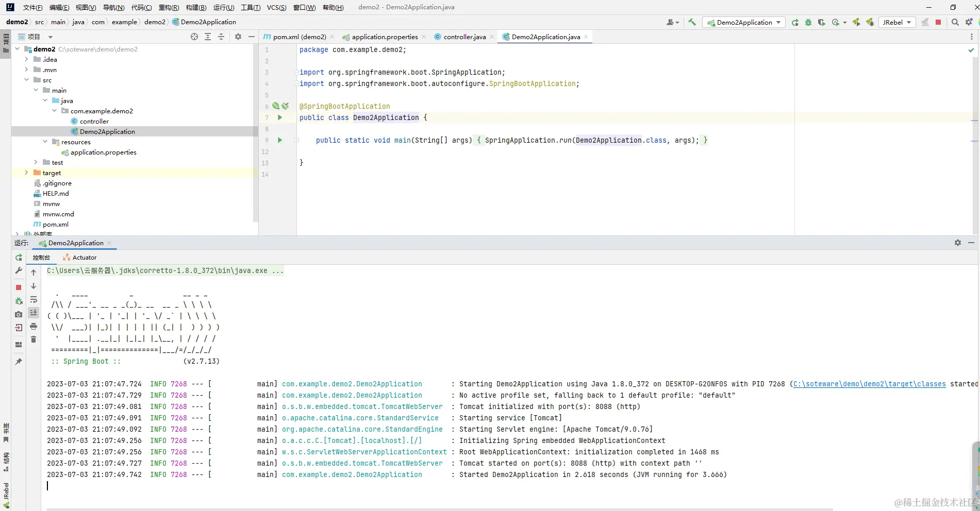The height and width of the screenshot is (511, 980).
Task: Click run arrow beside class declaration
Action: [280, 117]
